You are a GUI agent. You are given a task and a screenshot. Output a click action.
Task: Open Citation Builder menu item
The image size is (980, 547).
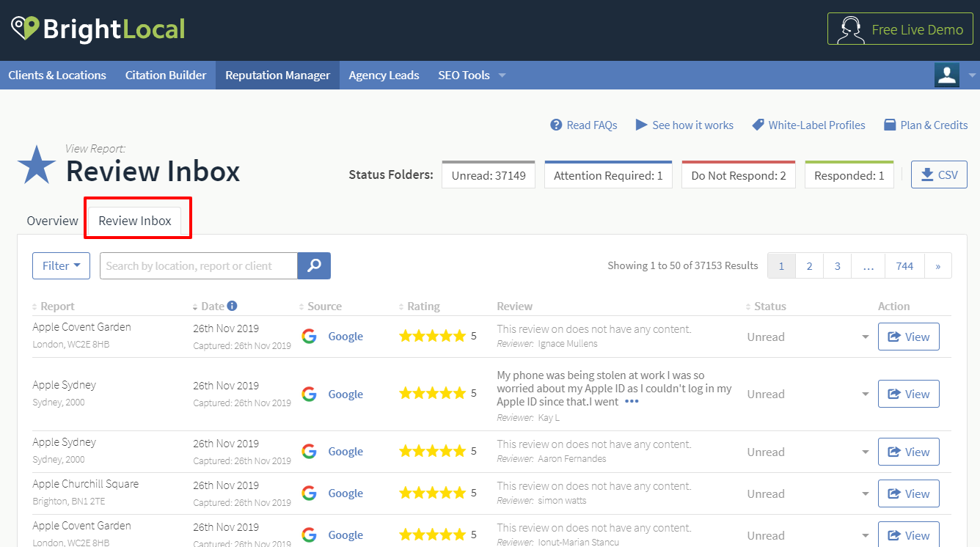(x=166, y=75)
